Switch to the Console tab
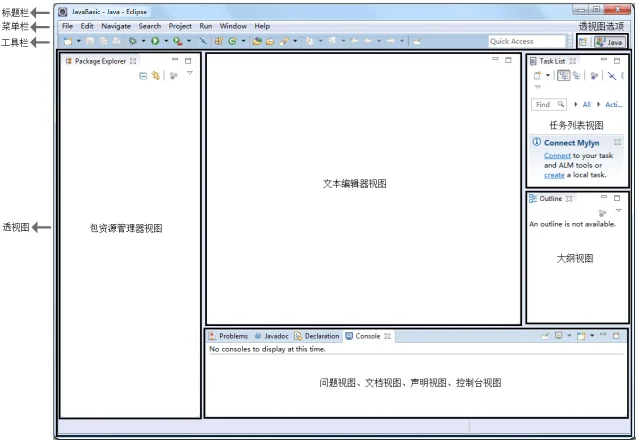638x441 pixels. (368, 336)
